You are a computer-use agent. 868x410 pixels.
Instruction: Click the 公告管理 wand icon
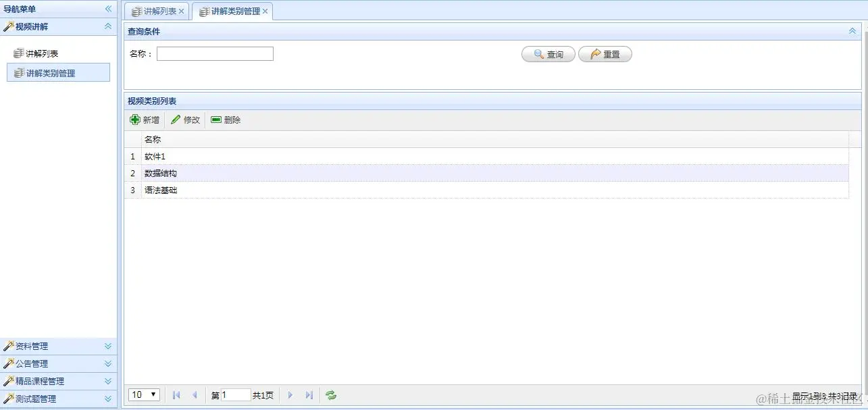pos(9,363)
